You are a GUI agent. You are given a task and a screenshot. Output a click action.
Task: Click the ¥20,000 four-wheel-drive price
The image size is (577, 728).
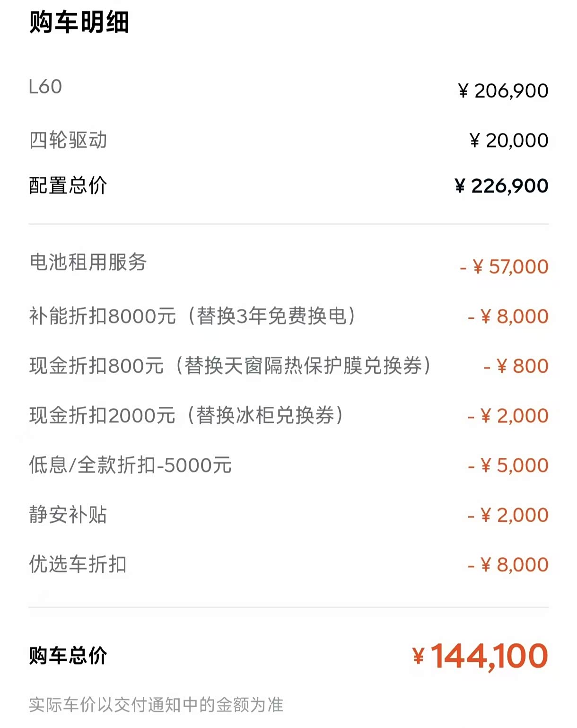pos(509,140)
